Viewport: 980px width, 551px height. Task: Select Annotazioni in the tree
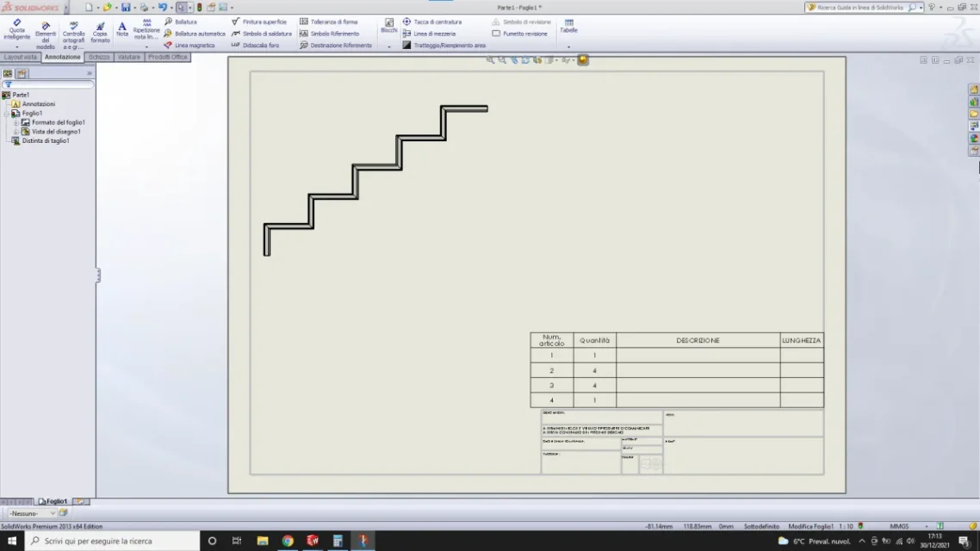34,104
